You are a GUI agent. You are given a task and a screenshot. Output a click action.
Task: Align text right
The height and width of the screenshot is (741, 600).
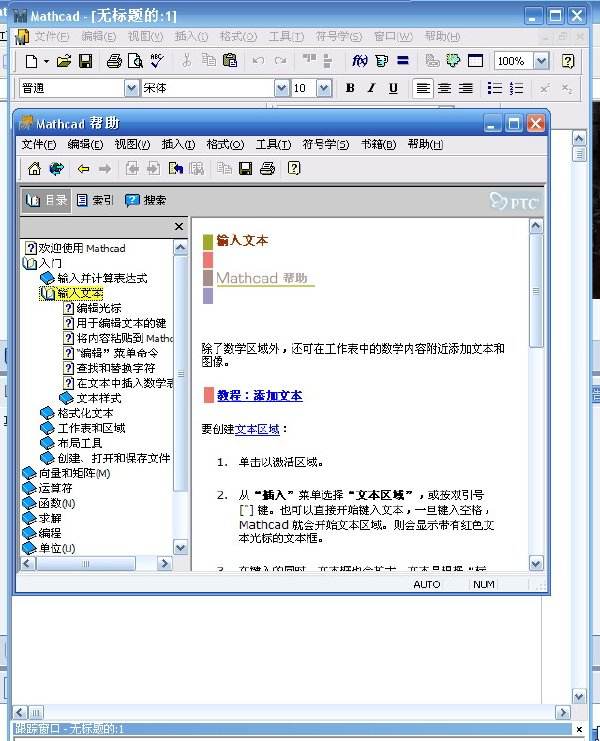(466, 88)
